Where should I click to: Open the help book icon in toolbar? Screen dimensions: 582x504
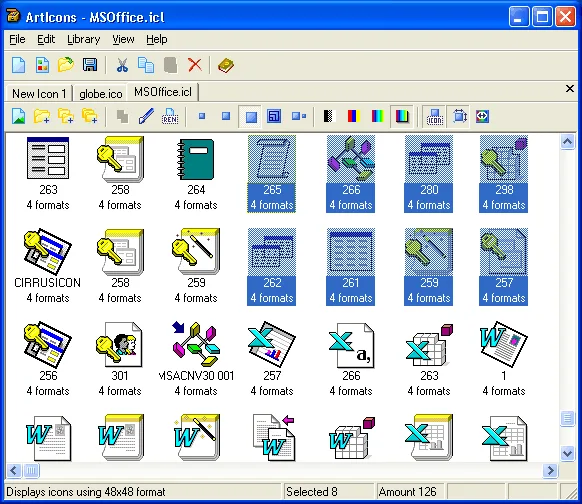coord(226,65)
